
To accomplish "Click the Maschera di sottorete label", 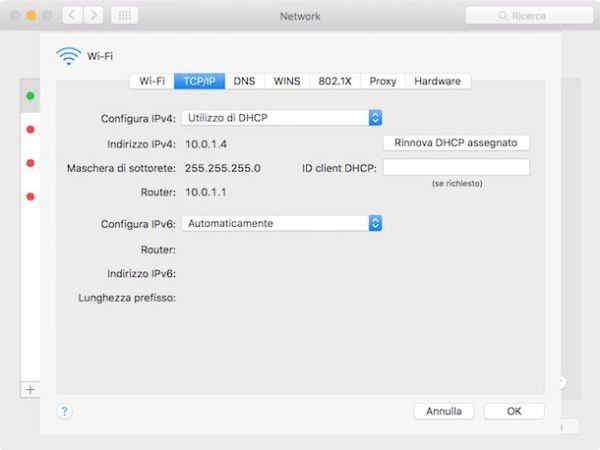I will pos(121,168).
